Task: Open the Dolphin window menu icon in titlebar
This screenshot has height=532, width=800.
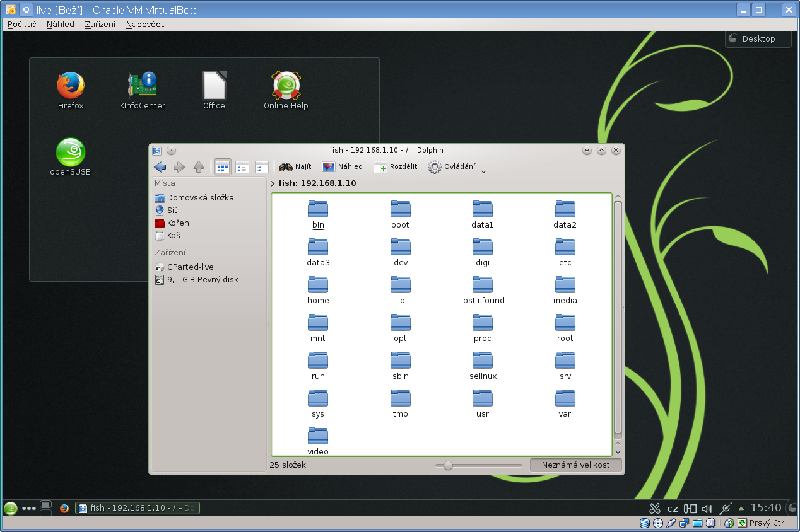Action: point(157,150)
